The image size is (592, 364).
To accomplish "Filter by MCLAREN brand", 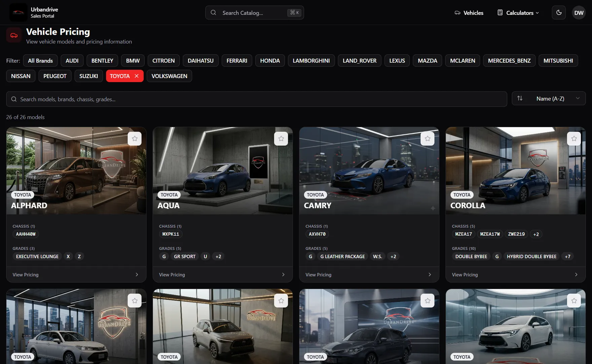I will pyautogui.click(x=462, y=61).
